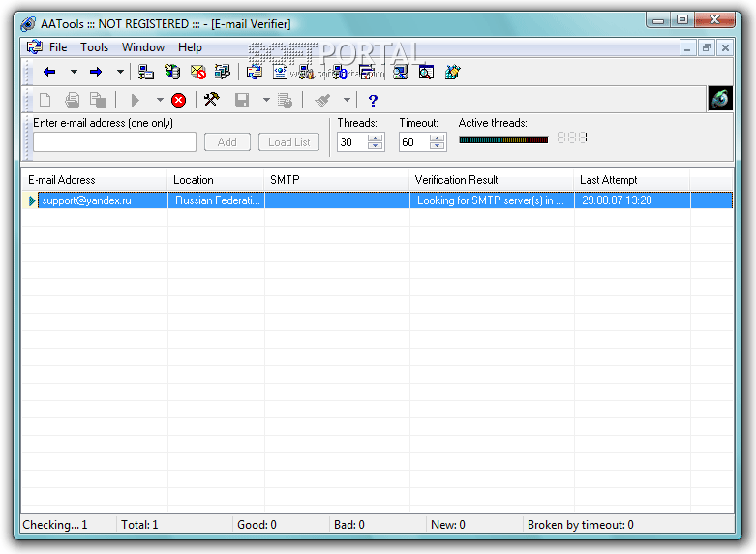Start verification with the play icon
Image resolution: width=756 pixels, height=554 pixels.
136,100
